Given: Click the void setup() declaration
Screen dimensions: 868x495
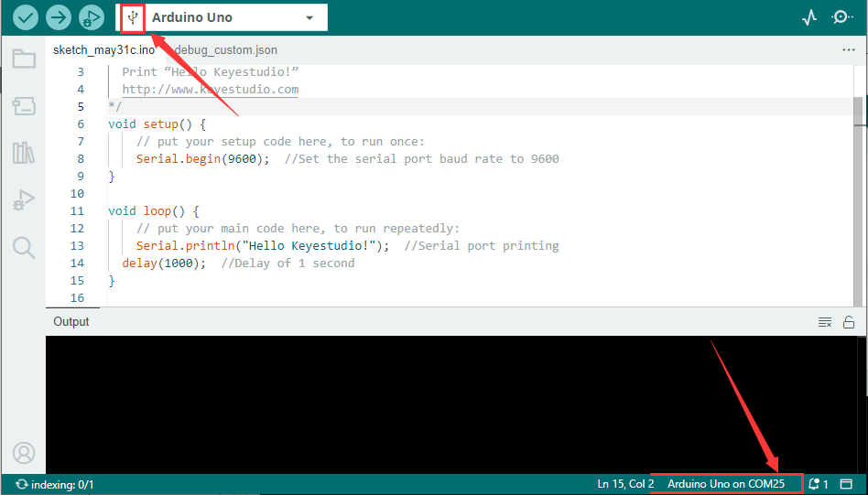Looking at the screenshot, I should 157,124.
